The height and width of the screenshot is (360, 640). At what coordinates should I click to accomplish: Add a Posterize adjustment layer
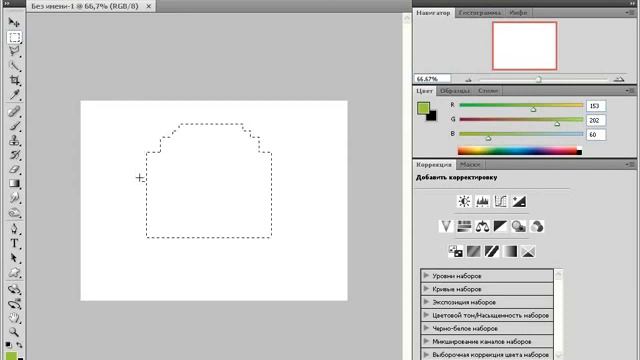tap(473, 251)
